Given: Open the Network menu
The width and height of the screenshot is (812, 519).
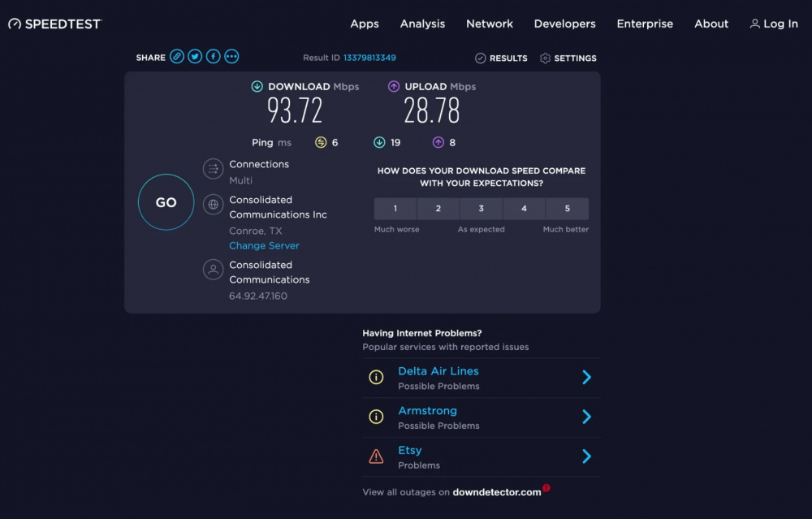Looking at the screenshot, I should point(490,24).
